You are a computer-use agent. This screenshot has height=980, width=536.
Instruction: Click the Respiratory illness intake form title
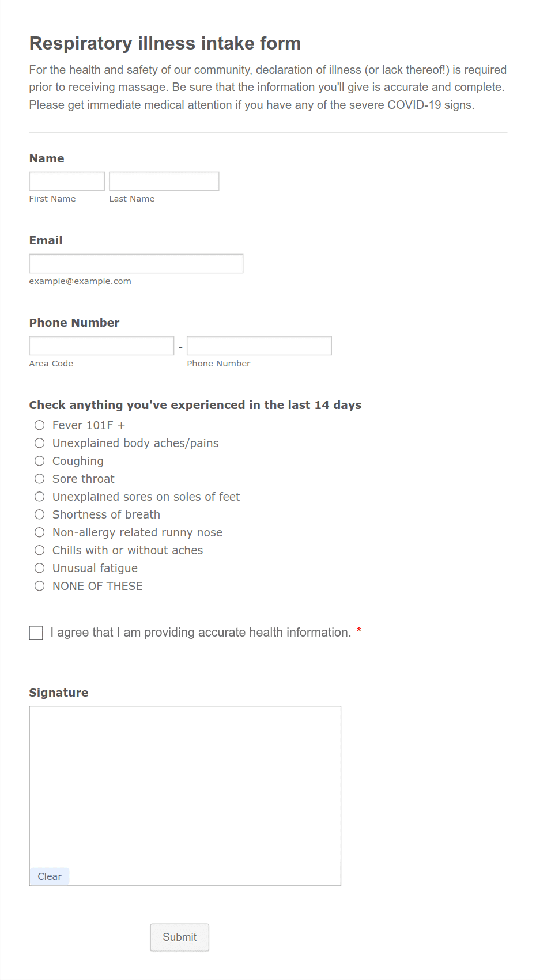click(165, 43)
